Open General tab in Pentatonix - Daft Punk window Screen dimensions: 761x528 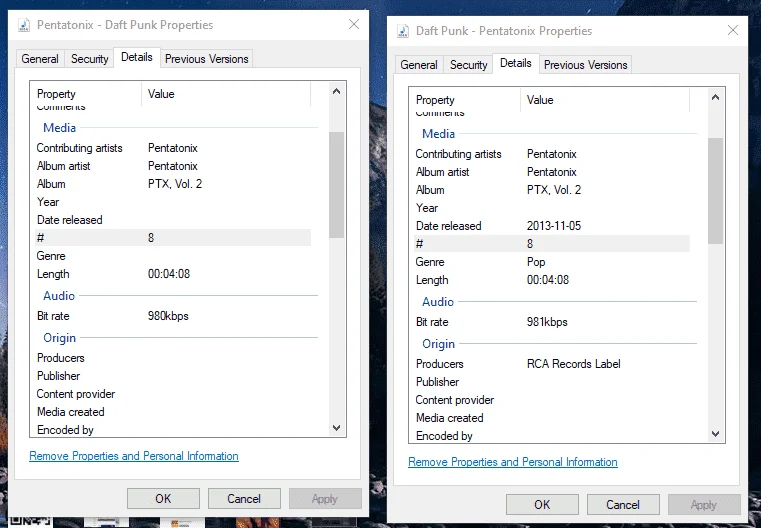[40, 59]
